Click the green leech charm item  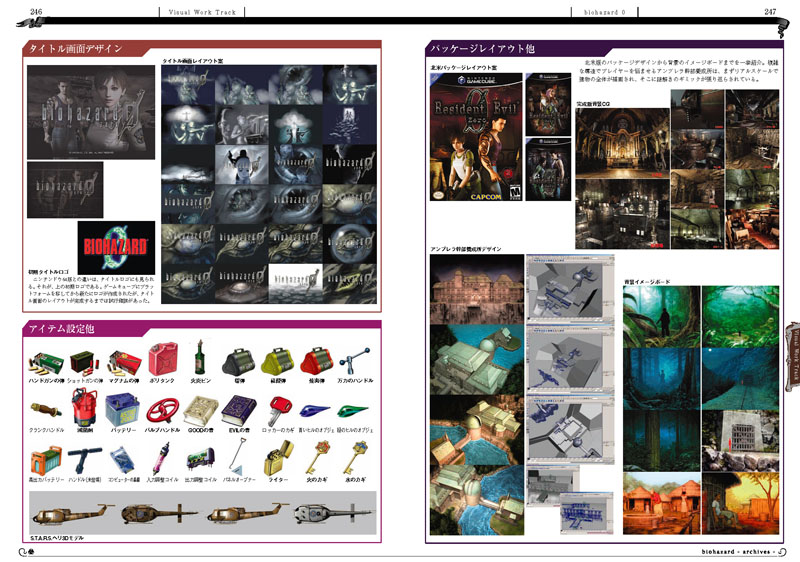352,410
